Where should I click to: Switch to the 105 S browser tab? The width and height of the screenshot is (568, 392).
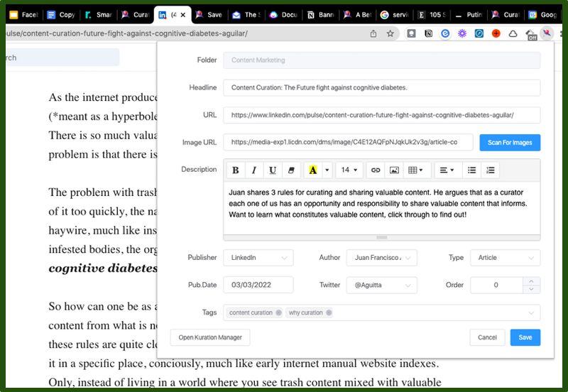click(432, 15)
